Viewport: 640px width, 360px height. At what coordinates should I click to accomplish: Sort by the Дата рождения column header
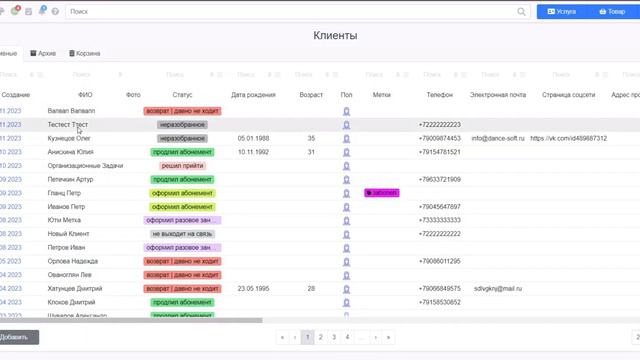pos(253,95)
